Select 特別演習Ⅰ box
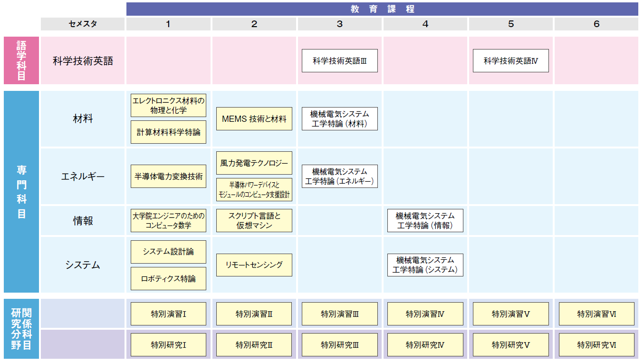Screen dimensions: 644x364 (168, 314)
